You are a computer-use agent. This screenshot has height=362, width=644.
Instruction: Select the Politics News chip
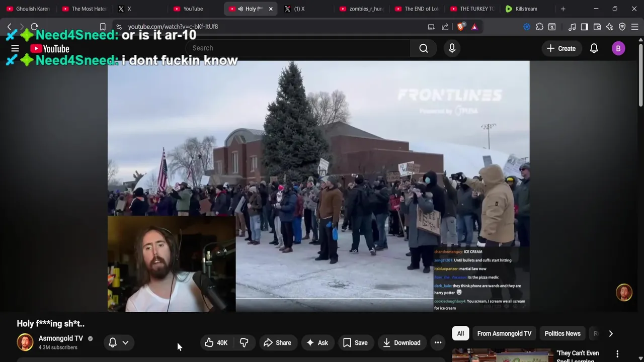point(562,333)
